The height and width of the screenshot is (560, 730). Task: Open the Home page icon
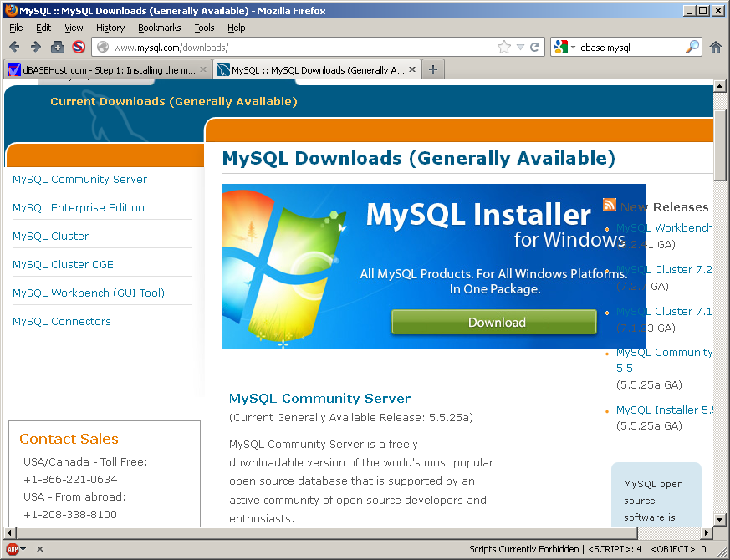click(x=716, y=47)
